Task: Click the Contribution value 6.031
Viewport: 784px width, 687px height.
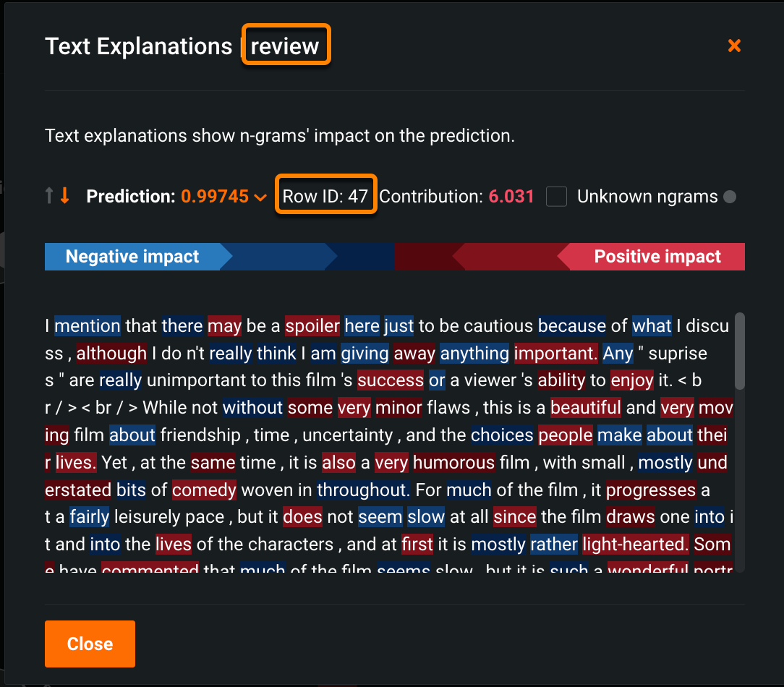Action: (511, 196)
